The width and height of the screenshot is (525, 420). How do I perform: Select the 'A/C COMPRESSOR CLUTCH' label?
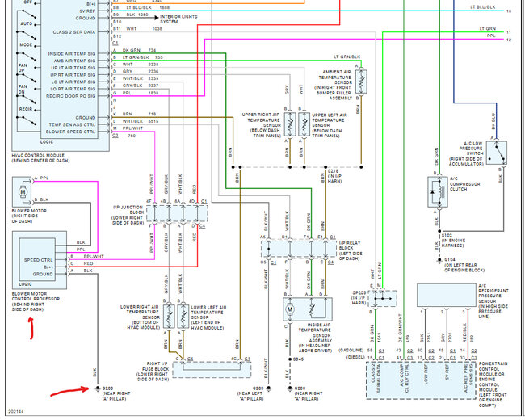464,184
